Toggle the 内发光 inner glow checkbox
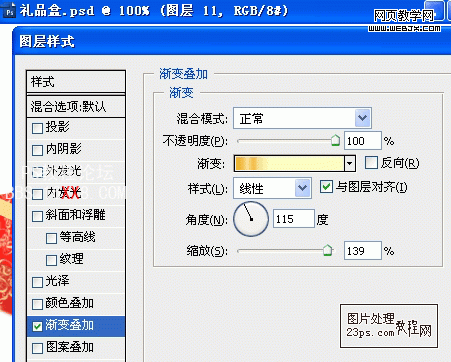This screenshot has height=362, width=451. [37, 194]
